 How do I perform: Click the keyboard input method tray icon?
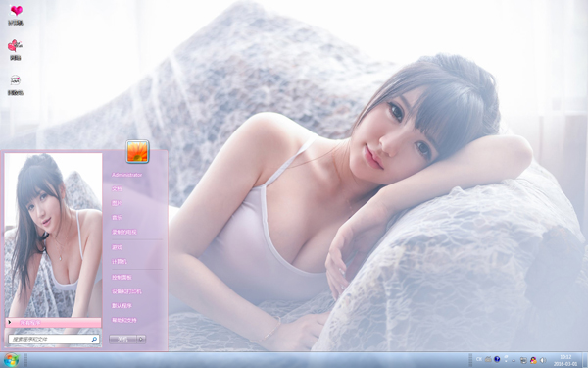pyautogui.click(x=488, y=359)
